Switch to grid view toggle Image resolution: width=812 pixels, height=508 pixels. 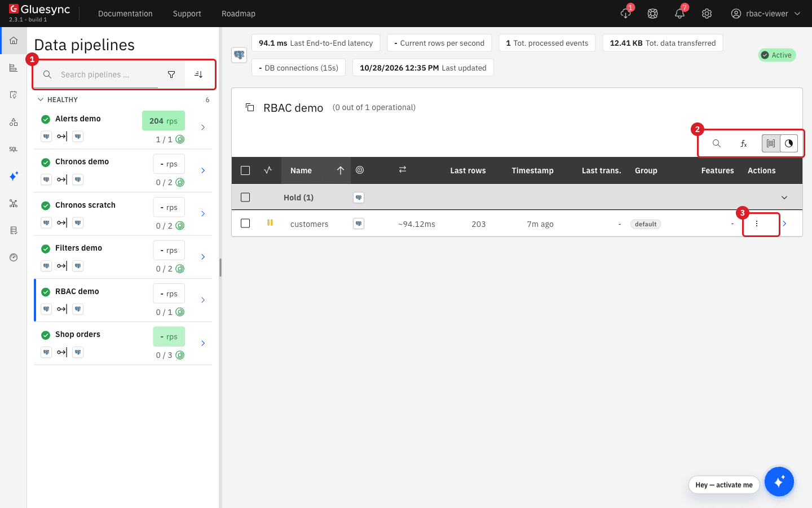(x=771, y=143)
